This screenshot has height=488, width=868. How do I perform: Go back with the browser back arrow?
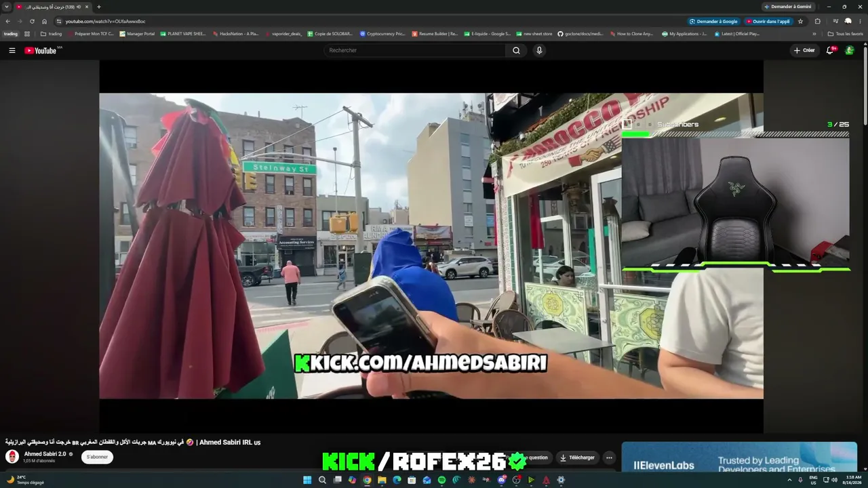(x=7, y=21)
